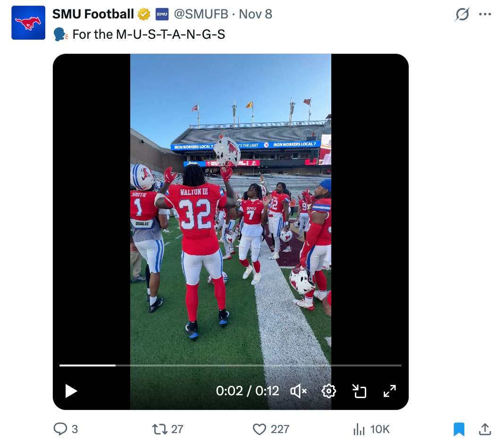This screenshot has width=504, height=442.
Task: Share the post via share icon
Action: (x=484, y=429)
